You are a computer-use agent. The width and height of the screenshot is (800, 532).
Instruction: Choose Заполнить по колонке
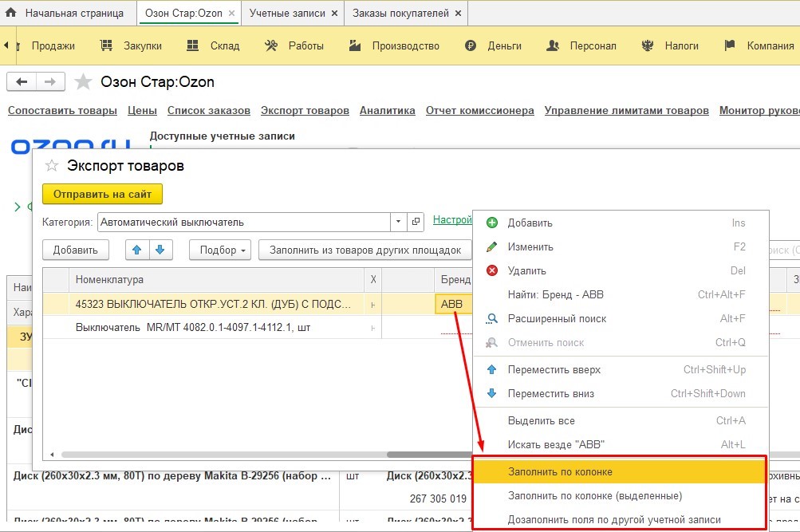coord(620,472)
